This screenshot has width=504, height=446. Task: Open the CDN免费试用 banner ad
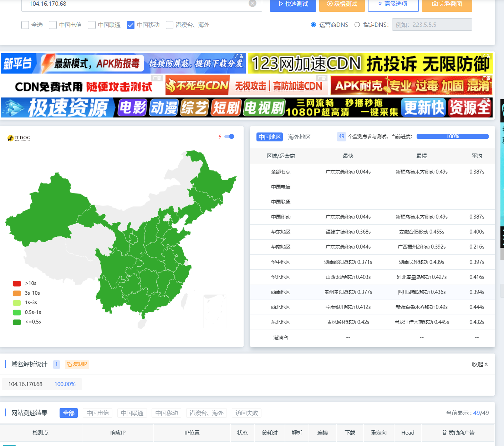tap(82, 86)
